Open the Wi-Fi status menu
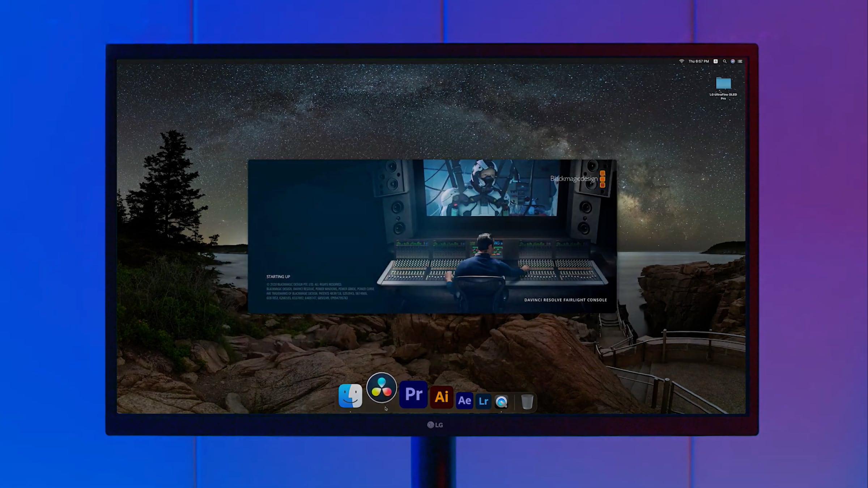This screenshot has width=868, height=488. [x=681, y=61]
